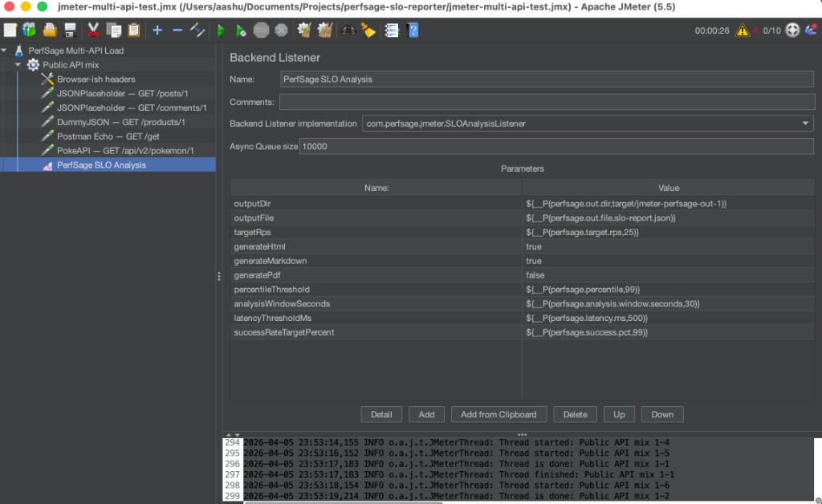This screenshot has height=504, width=822.
Task: Click the Comments input field
Action: coord(547,102)
